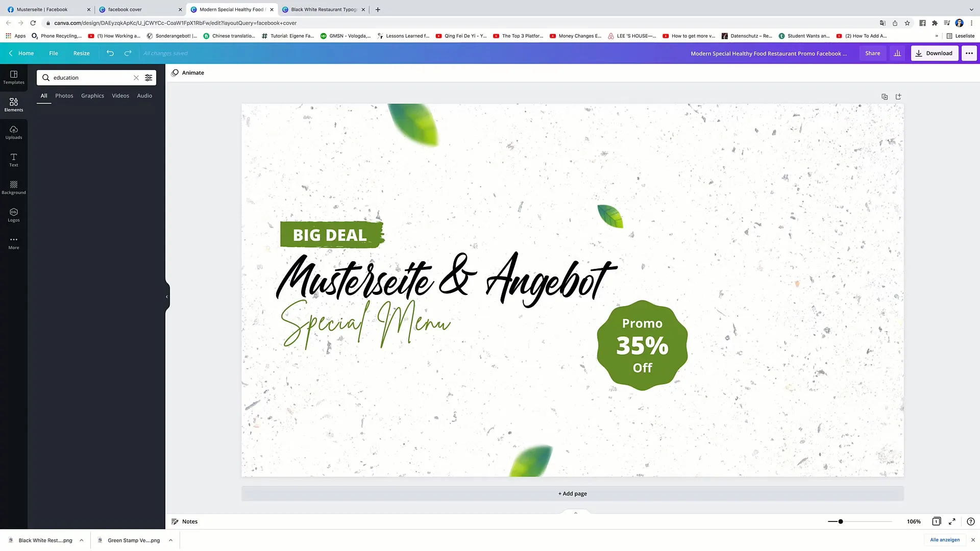This screenshot has height=551, width=980.
Task: Click the Share button
Action: pyautogui.click(x=873, y=53)
